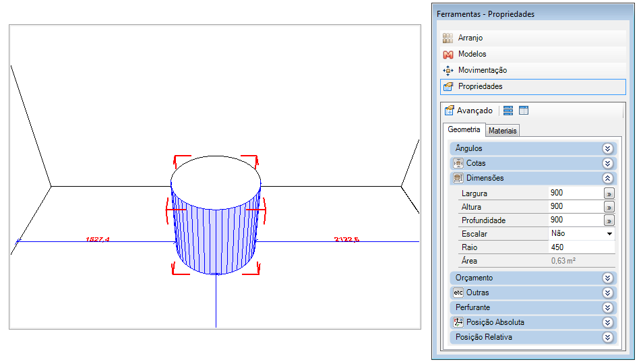Edit the Altura value field

(x=576, y=206)
